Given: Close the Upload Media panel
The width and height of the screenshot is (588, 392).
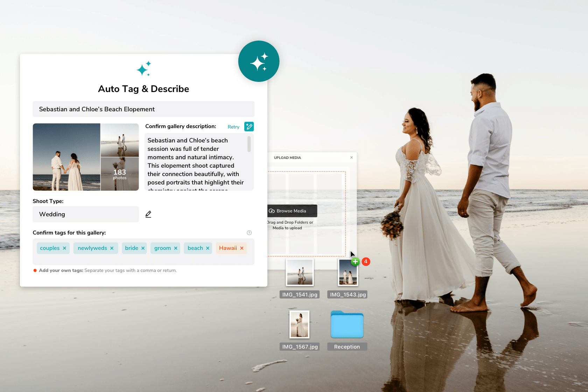Looking at the screenshot, I should pos(352,157).
